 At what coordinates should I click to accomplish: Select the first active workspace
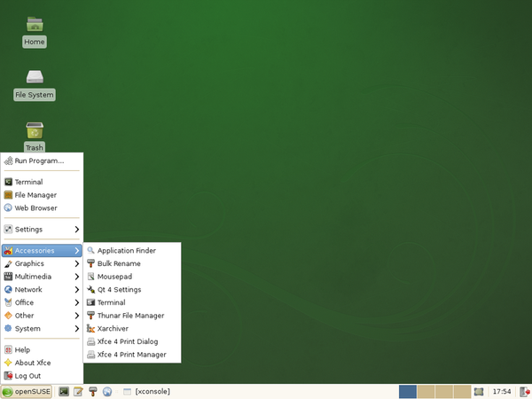tap(408, 392)
